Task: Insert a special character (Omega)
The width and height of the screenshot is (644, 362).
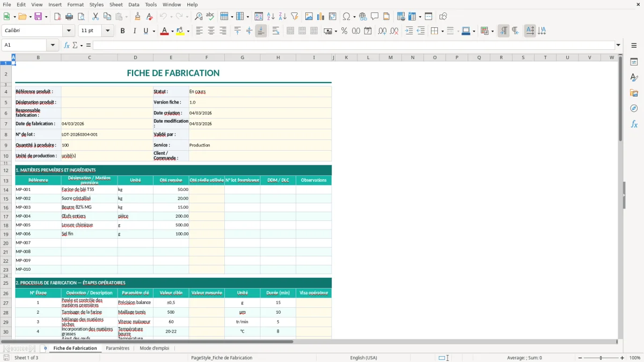Action: coord(346,17)
